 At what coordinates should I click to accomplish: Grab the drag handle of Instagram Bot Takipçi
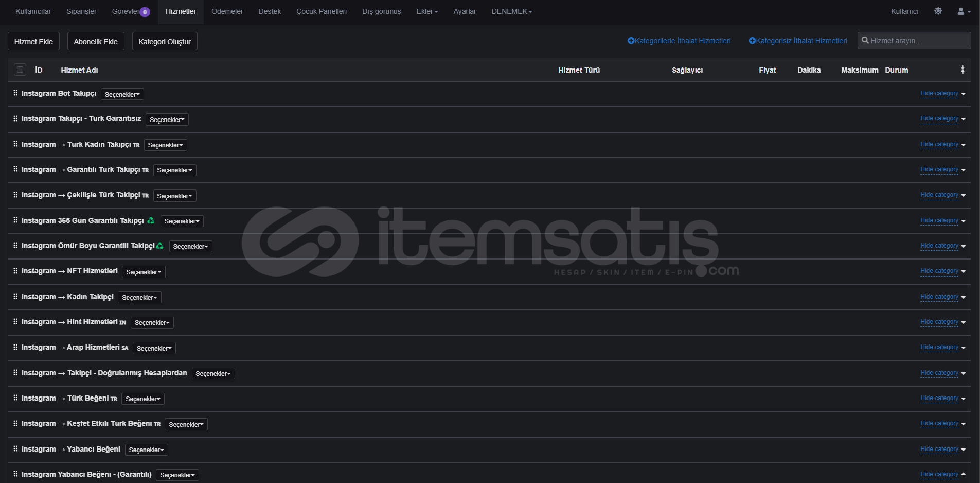point(15,93)
